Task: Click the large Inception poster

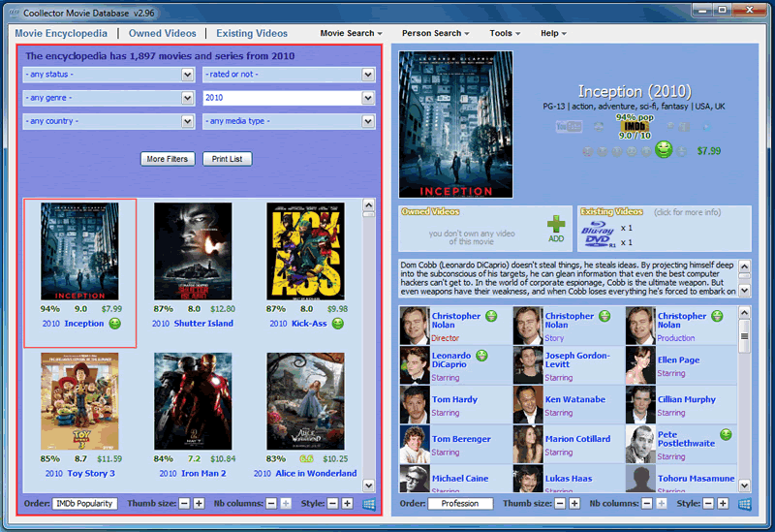Action: (x=455, y=125)
